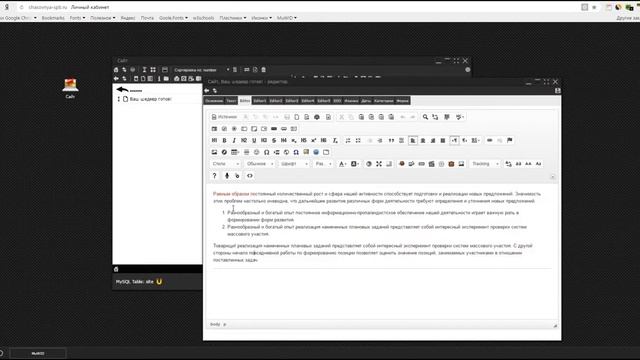The image size is (640, 360).
Task: Open the Tracking dropdown
Action: pos(485,164)
